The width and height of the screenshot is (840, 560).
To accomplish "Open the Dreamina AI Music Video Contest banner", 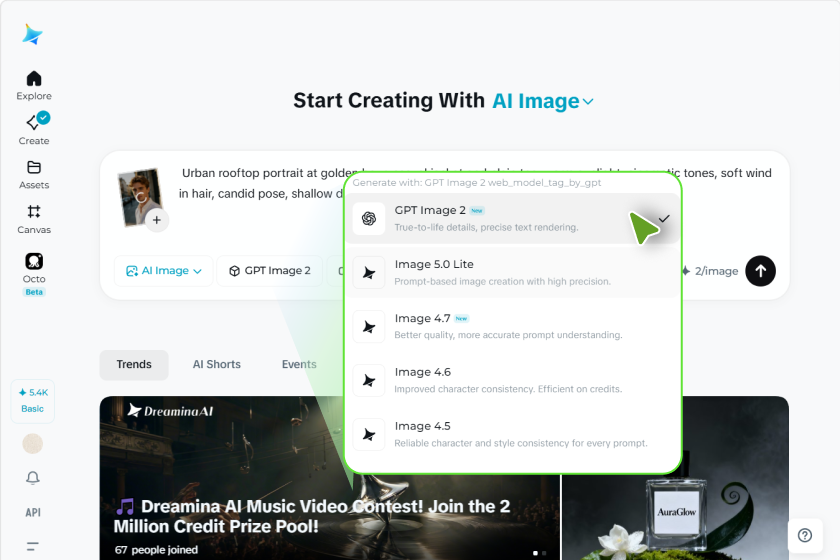I will (x=330, y=478).
